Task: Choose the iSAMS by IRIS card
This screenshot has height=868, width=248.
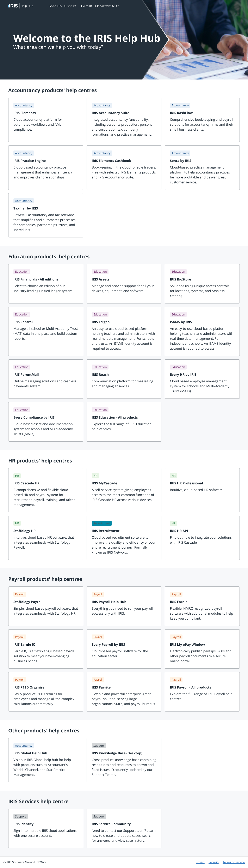Action: pyautogui.click(x=202, y=331)
